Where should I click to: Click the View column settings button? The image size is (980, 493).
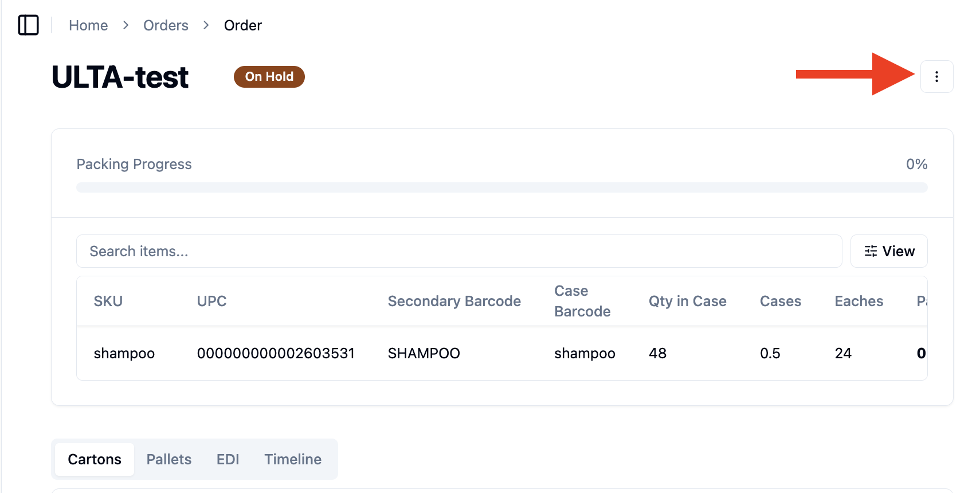click(889, 251)
